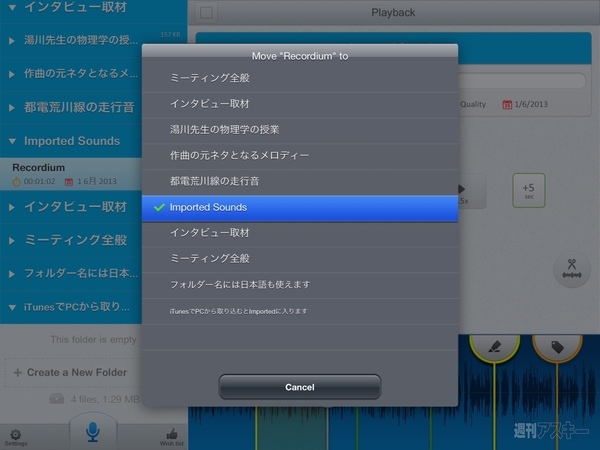Tap the scissors trim icon
Viewport: 600px width, 450px height.
[x=572, y=269]
